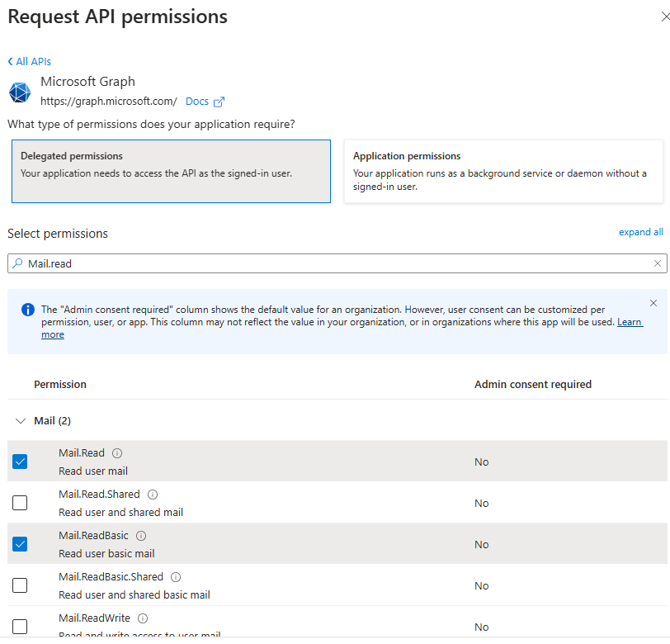Check the Mail.ReadWrite permission
The height and width of the screenshot is (644, 670).
point(20,627)
